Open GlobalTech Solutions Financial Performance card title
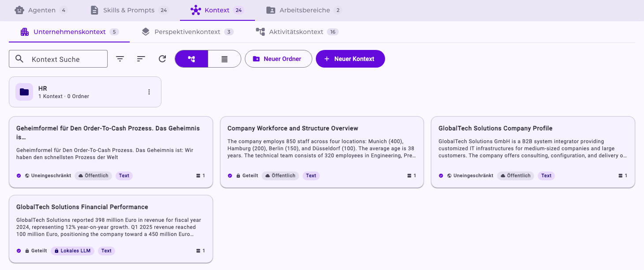This screenshot has width=644, height=270. [82, 207]
